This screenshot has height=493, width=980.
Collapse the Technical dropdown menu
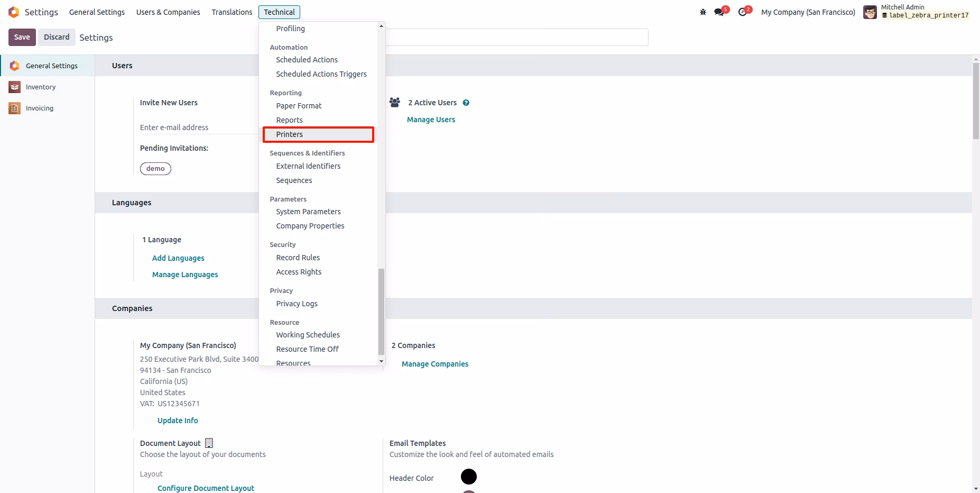tap(279, 12)
